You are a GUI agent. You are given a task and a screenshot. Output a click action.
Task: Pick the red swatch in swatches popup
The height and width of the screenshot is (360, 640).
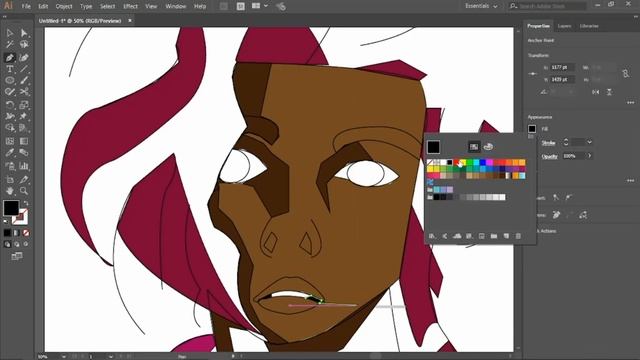(457, 162)
